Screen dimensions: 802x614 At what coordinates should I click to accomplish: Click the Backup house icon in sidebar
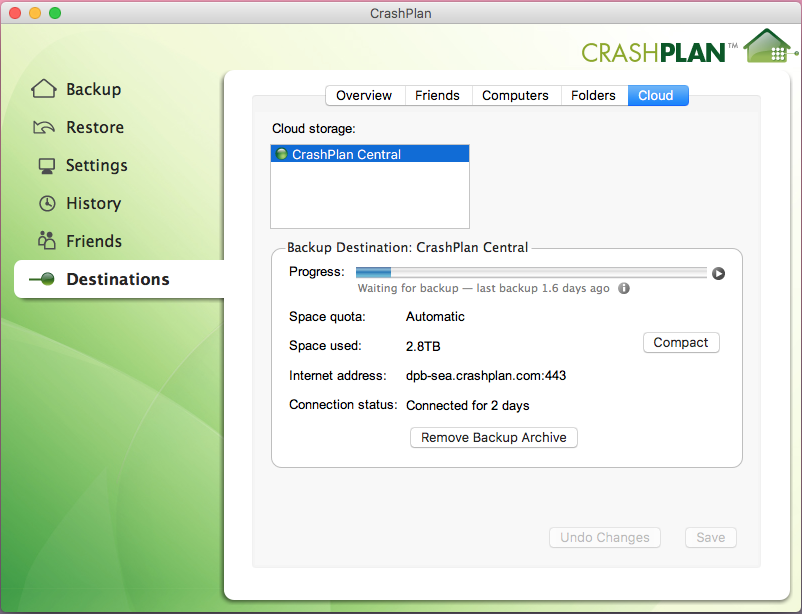tap(44, 89)
